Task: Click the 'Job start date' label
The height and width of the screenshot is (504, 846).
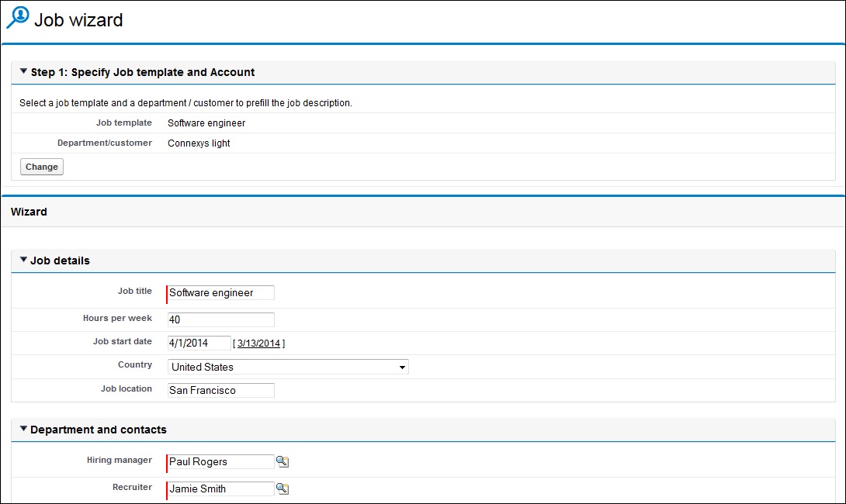Action: (x=123, y=341)
